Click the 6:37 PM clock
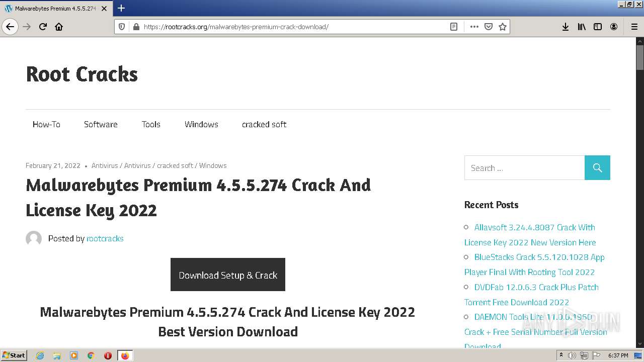 pyautogui.click(x=618, y=355)
